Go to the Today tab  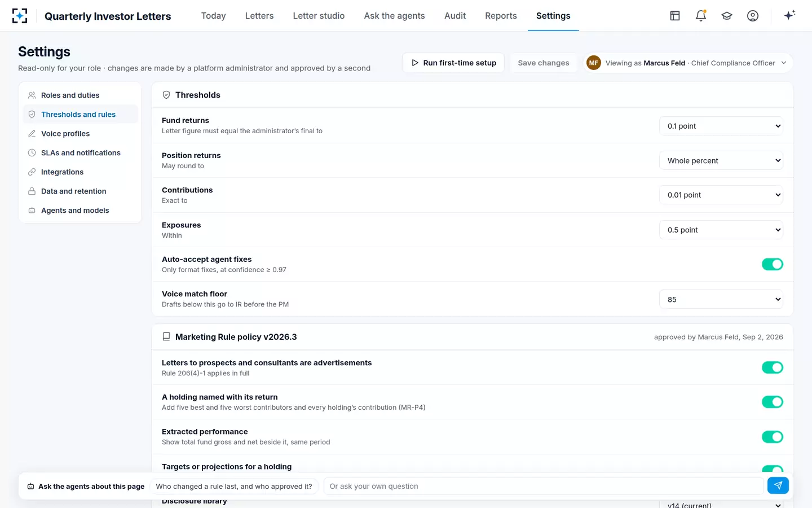[x=213, y=16]
